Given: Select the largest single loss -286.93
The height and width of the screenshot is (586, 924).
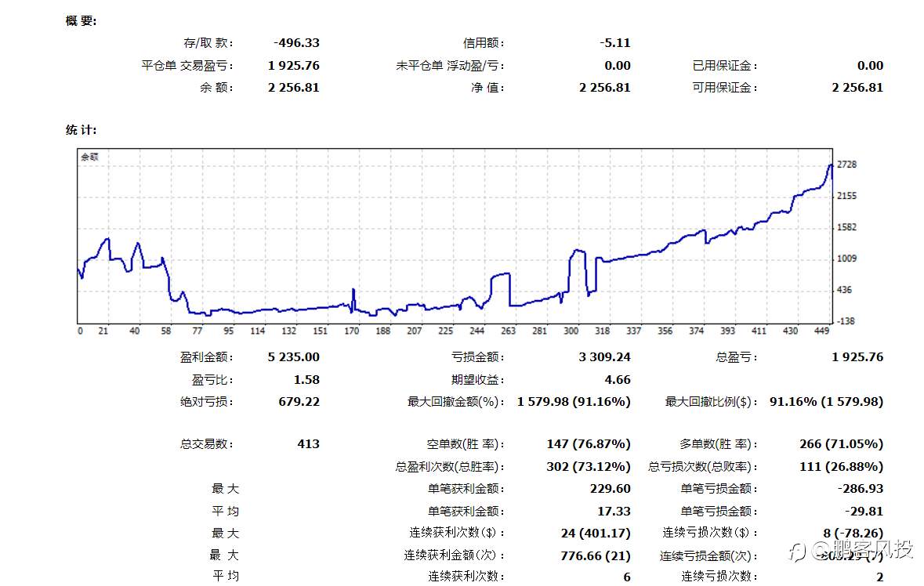Looking at the screenshot, I should 861,489.
